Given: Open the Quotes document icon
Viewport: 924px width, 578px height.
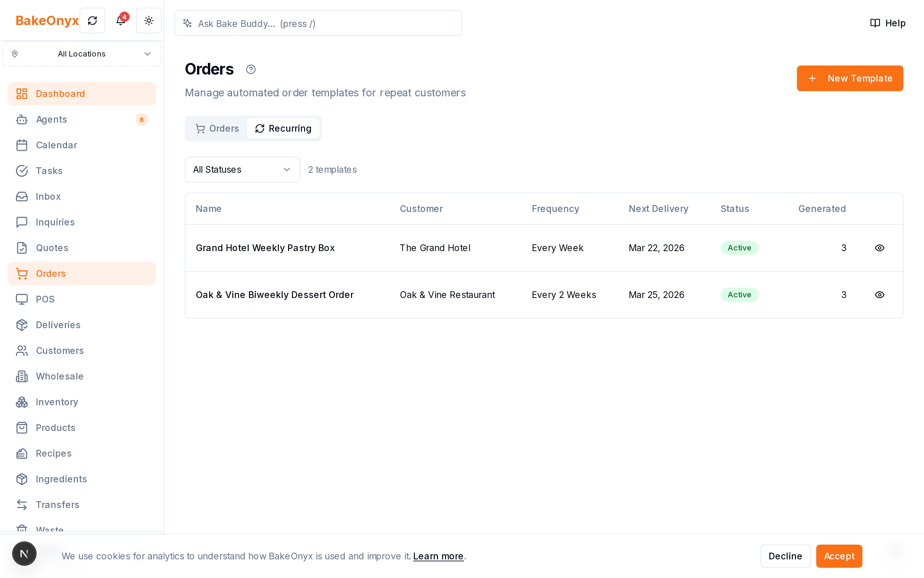Looking at the screenshot, I should (x=22, y=248).
